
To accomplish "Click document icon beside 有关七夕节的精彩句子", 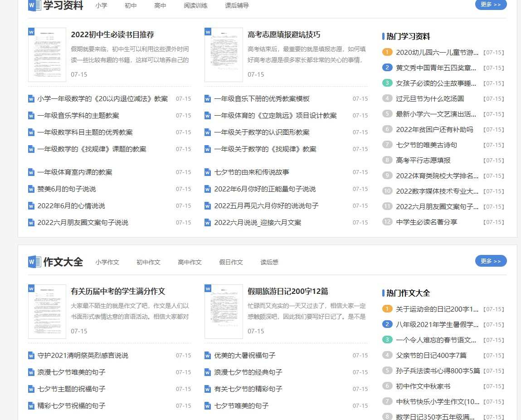I will pos(208,389).
